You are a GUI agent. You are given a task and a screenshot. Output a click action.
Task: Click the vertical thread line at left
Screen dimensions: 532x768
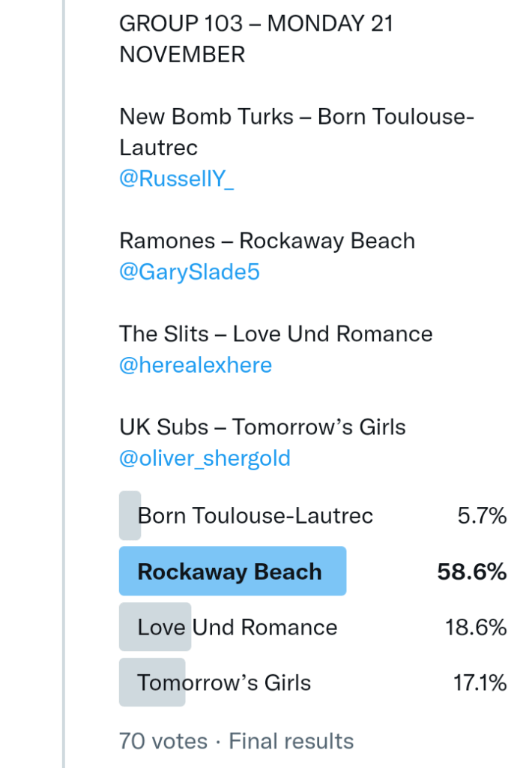(64, 375)
